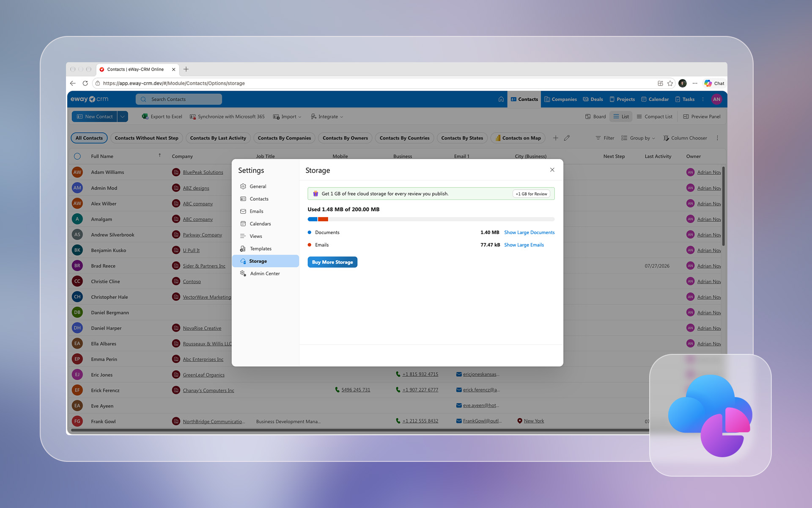This screenshot has height=508, width=812.
Task: Click +1 GB for Review button
Action: pyautogui.click(x=531, y=194)
